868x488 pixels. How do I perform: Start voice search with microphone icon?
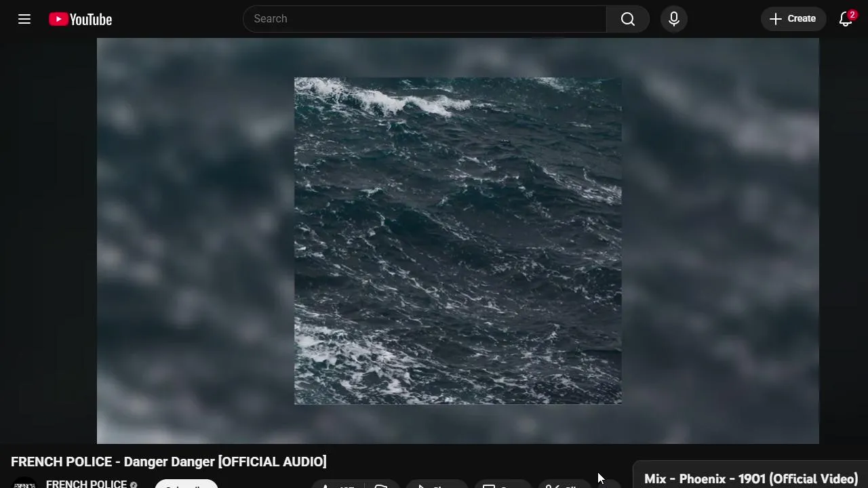[x=674, y=19]
